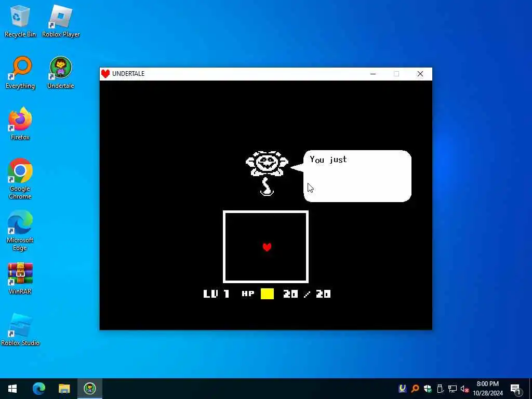Open the Everything magnifier tray icon

[x=415, y=389]
